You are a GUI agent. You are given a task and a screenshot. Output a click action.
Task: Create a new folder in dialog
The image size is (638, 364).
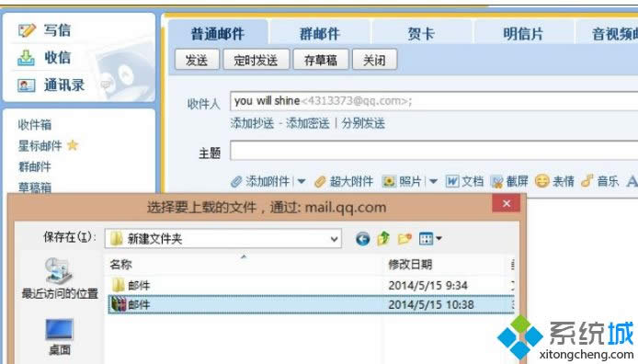[404, 238]
